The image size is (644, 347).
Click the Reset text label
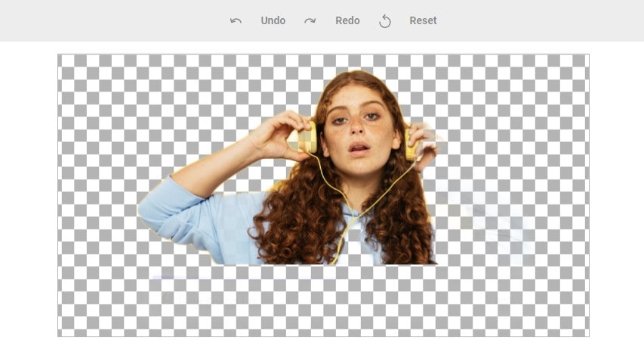click(x=423, y=20)
